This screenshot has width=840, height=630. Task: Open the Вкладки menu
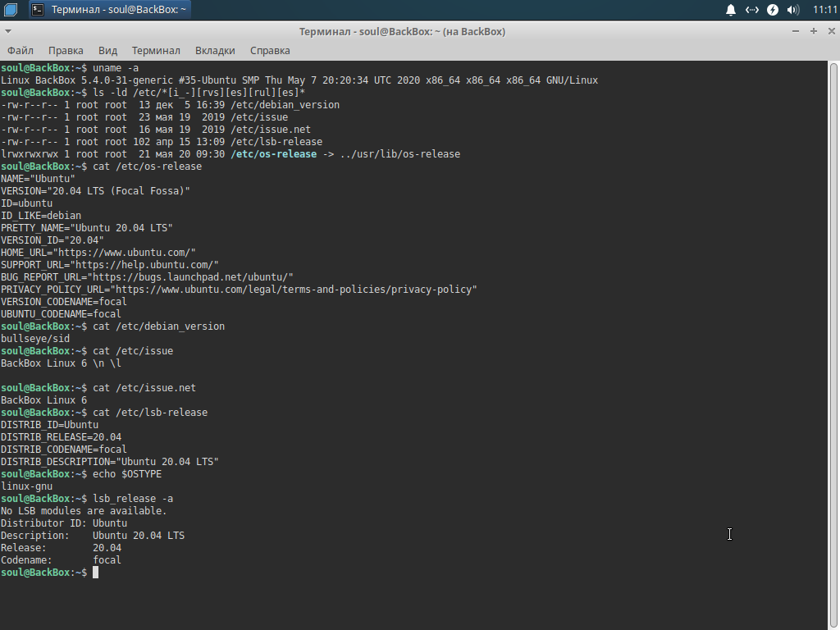coord(215,50)
